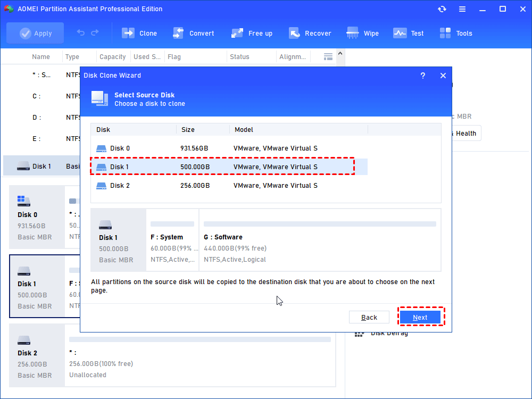
Task: Open the Tools menu
Action: tap(456, 33)
